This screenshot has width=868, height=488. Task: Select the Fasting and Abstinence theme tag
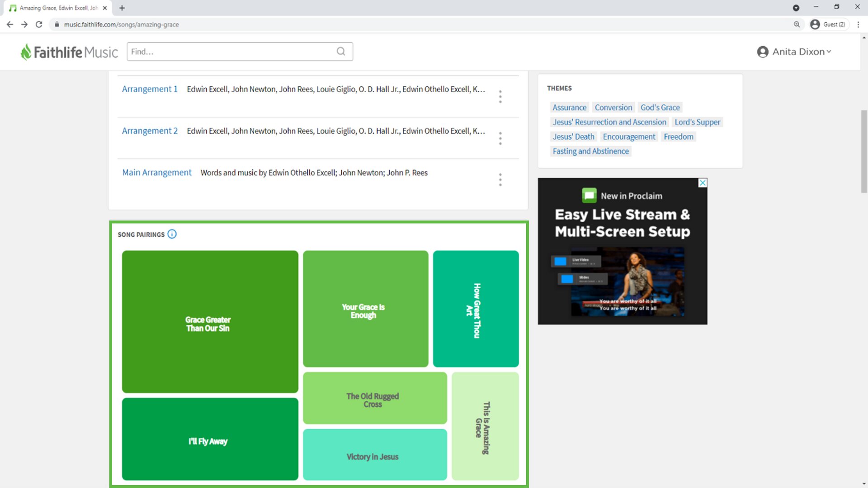(x=590, y=151)
